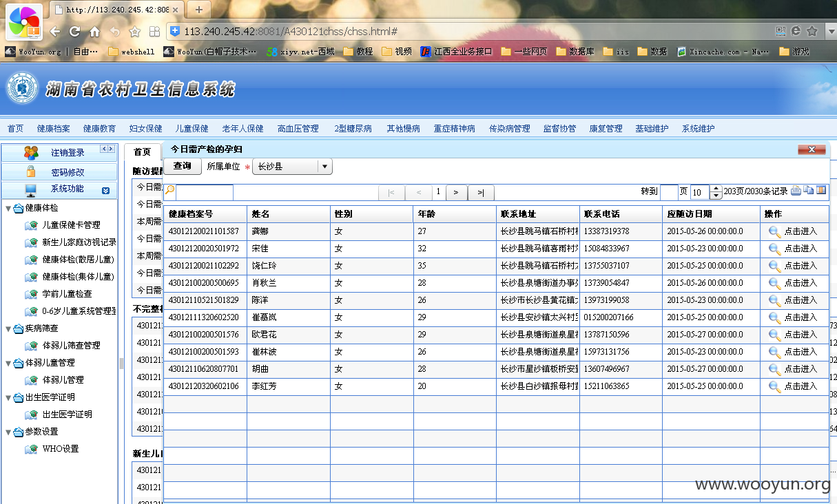Open the 妇女保健 menu

pos(145,129)
